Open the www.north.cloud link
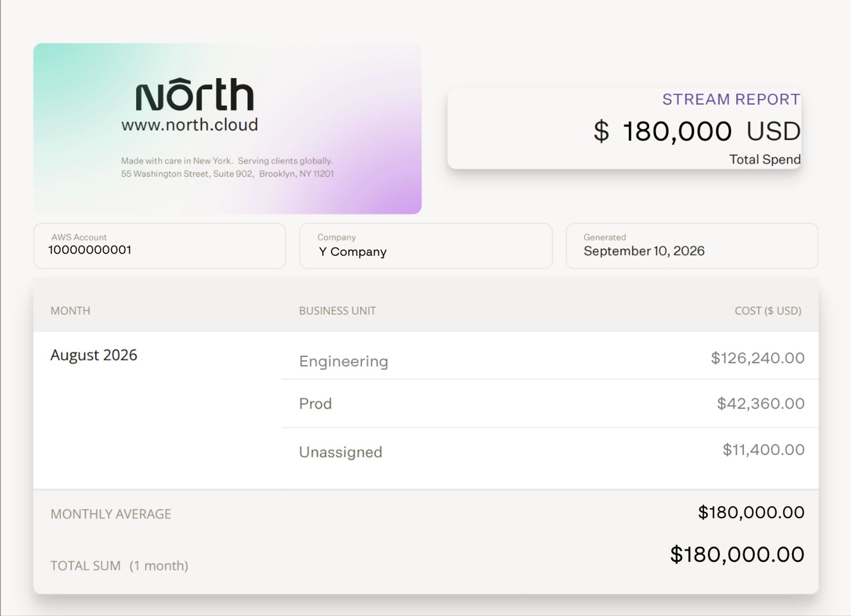This screenshot has width=851, height=616. pyautogui.click(x=190, y=124)
